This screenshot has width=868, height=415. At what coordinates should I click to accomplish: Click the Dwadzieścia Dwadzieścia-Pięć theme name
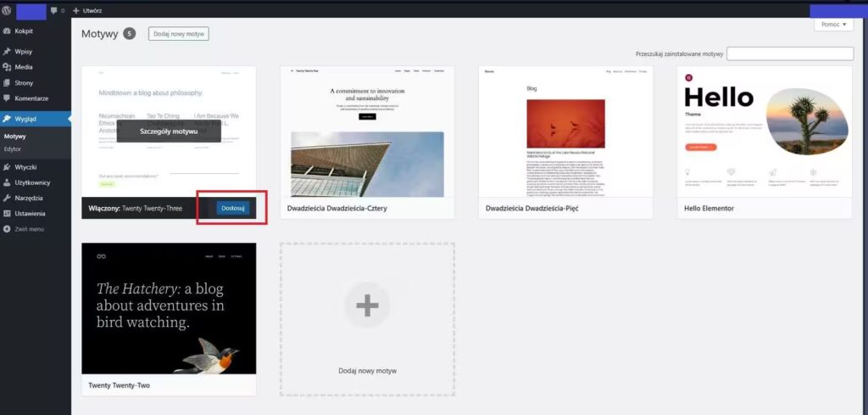532,208
